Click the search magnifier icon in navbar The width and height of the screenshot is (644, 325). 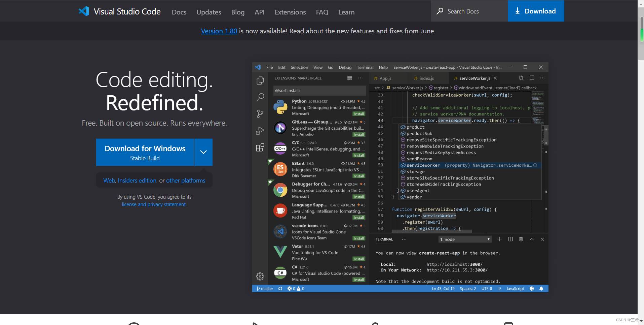[440, 11]
